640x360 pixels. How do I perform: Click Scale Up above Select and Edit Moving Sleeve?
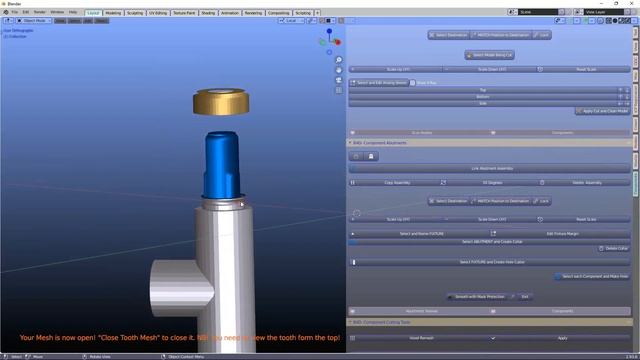tap(396, 69)
